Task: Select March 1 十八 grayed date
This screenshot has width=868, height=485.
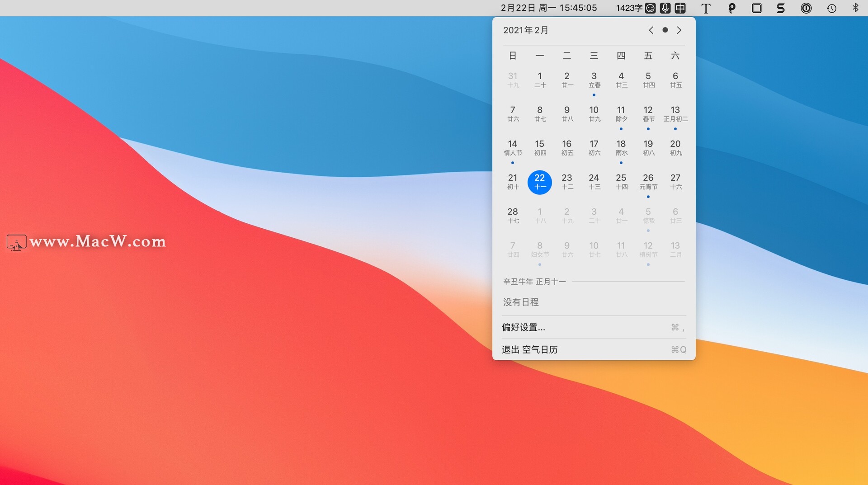Action: point(540,216)
